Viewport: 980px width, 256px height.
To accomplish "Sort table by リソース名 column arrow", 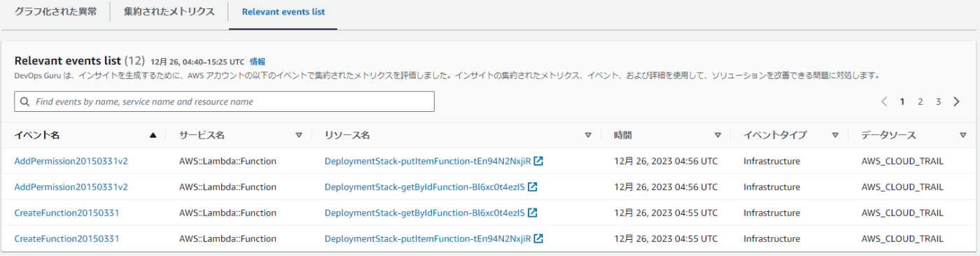I will (588, 136).
